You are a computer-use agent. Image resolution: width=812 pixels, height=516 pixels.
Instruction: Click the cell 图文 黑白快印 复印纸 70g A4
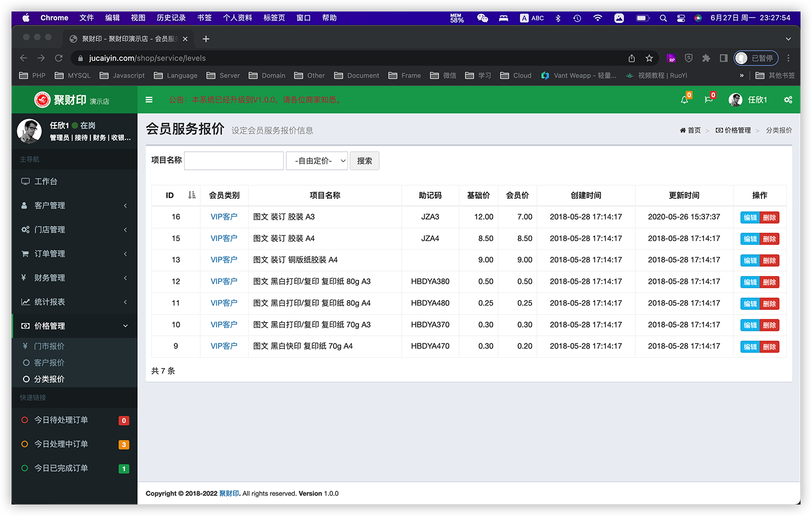(325, 346)
